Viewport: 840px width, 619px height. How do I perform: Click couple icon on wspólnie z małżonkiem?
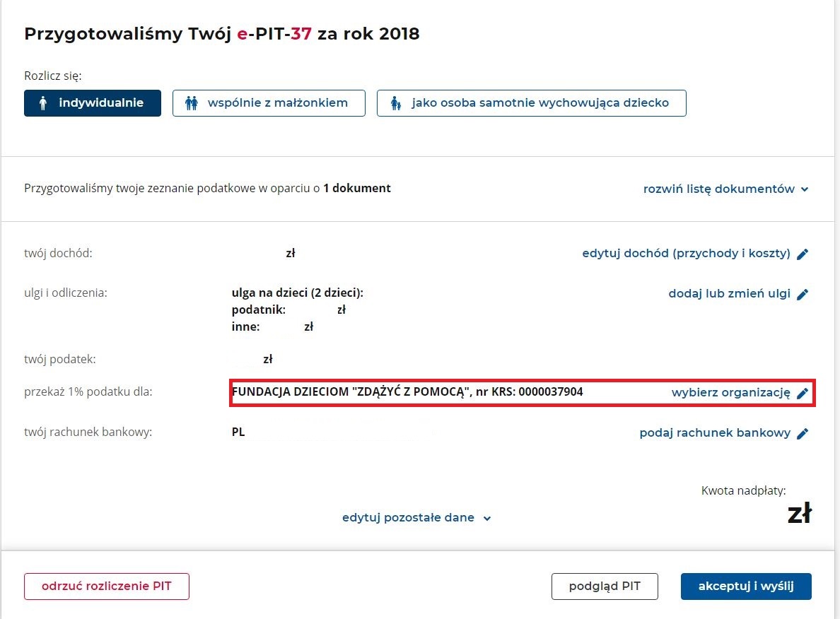pyautogui.click(x=192, y=103)
